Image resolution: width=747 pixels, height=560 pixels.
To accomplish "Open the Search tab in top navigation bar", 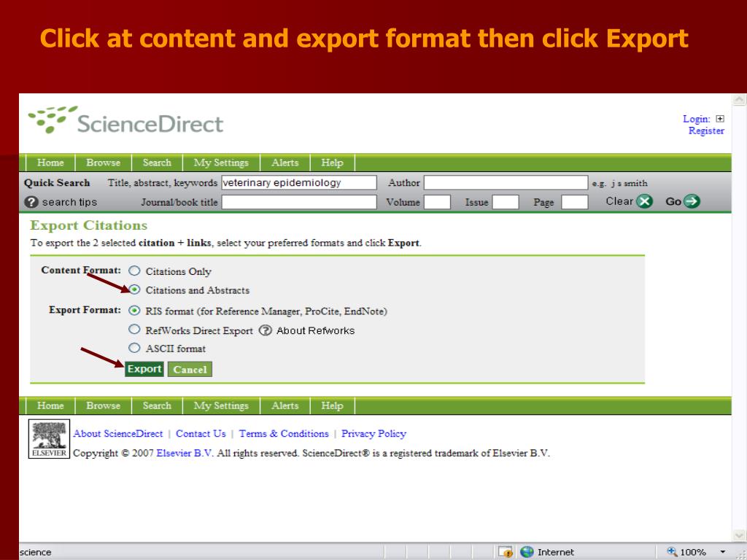I will tap(157, 163).
